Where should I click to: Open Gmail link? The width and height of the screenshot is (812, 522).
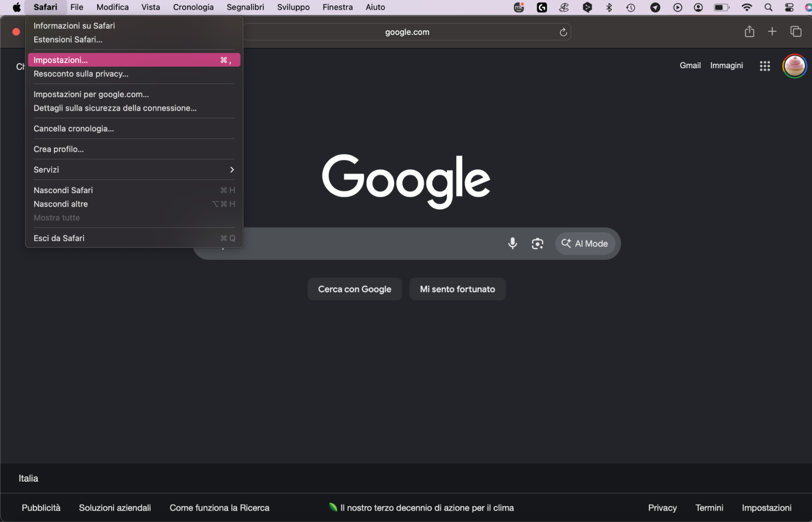tap(690, 65)
